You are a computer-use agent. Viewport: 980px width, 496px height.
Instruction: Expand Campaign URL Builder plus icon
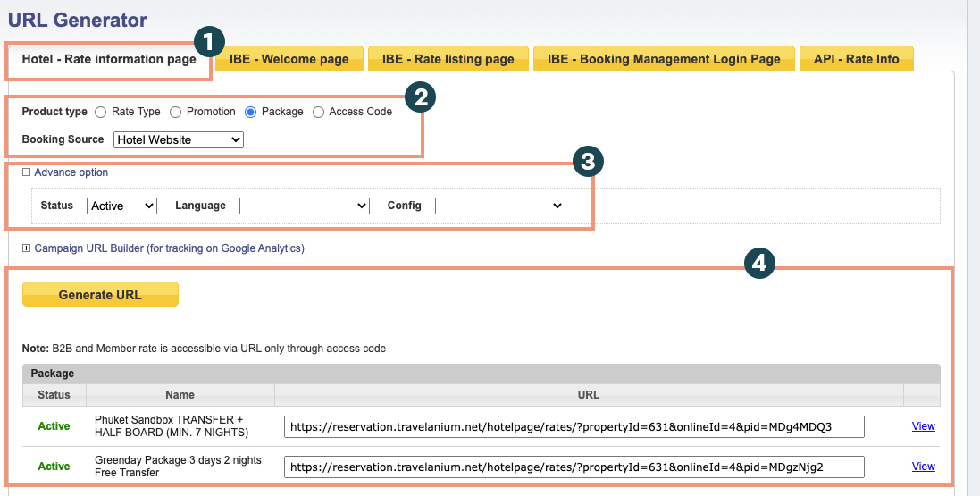[27, 248]
